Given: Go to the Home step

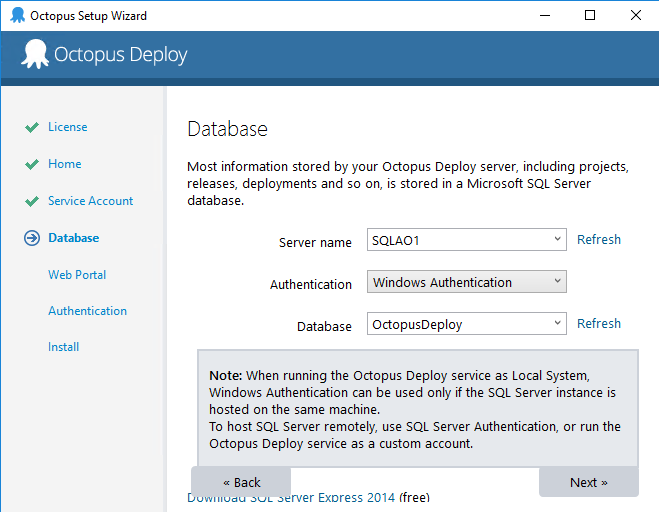Looking at the screenshot, I should click(x=65, y=164).
